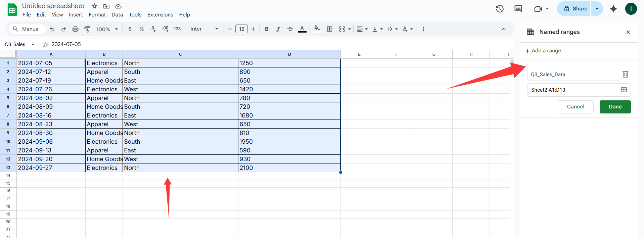Toggle bold formatting

tap(267, 29)
